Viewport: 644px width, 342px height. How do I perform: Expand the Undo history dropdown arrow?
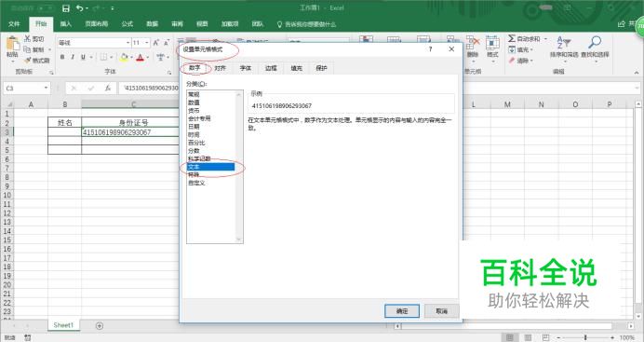point(87,8)
